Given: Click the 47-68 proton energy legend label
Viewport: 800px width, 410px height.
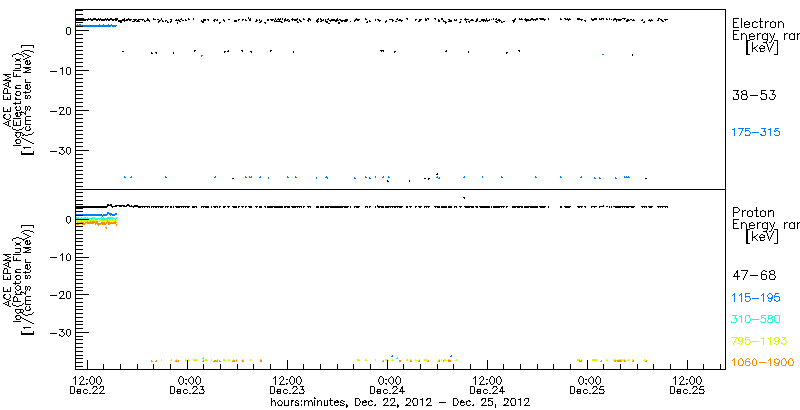Looking at the screenshot, I should 754,276.
